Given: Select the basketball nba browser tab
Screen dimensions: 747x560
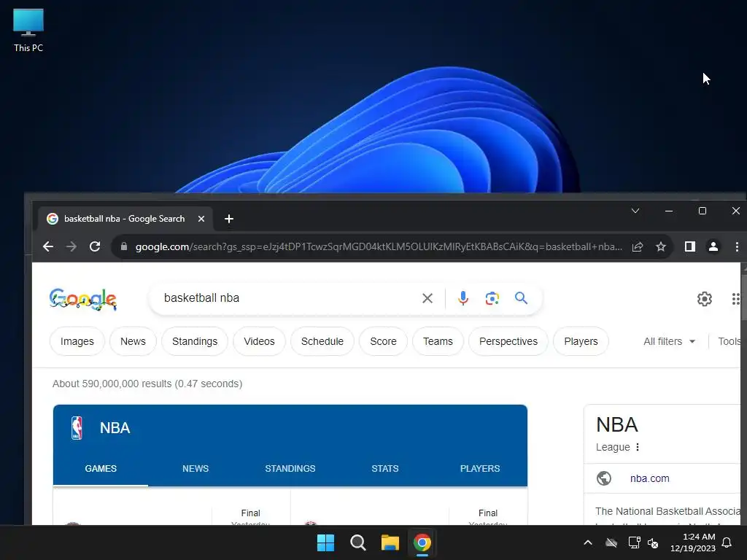Looking at the screenshot, I should pyautogui.click(x=125, y=219).
